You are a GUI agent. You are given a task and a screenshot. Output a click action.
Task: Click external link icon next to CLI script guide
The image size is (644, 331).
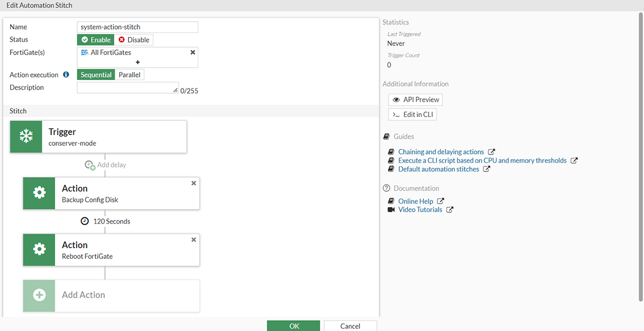click(574, 161)
